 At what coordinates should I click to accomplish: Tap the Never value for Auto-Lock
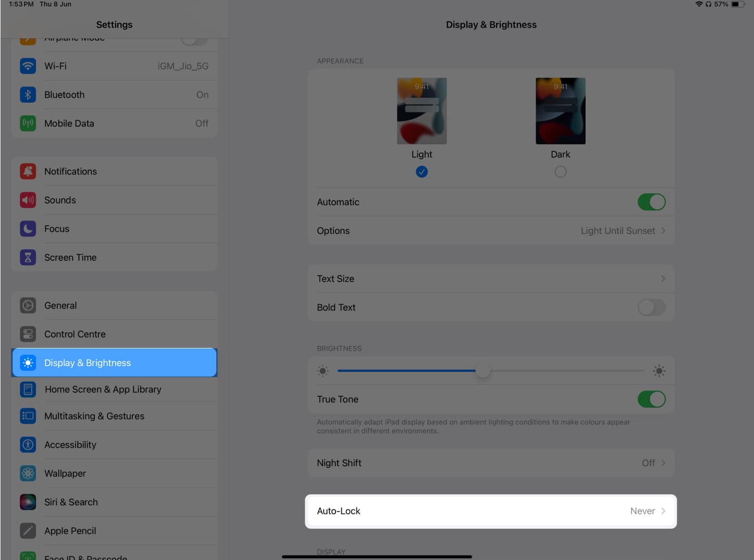(x=642, y=511)
